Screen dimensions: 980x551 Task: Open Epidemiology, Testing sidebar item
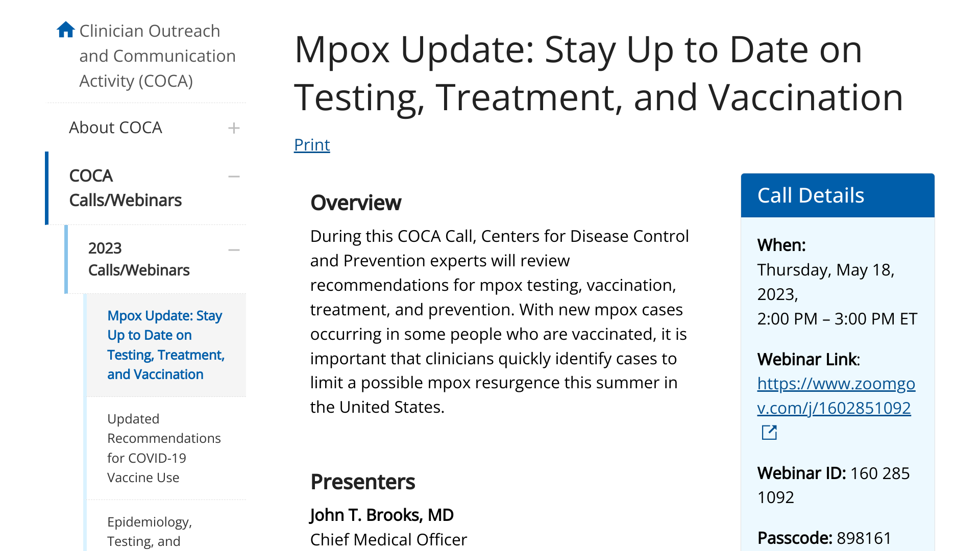(149, 531)
